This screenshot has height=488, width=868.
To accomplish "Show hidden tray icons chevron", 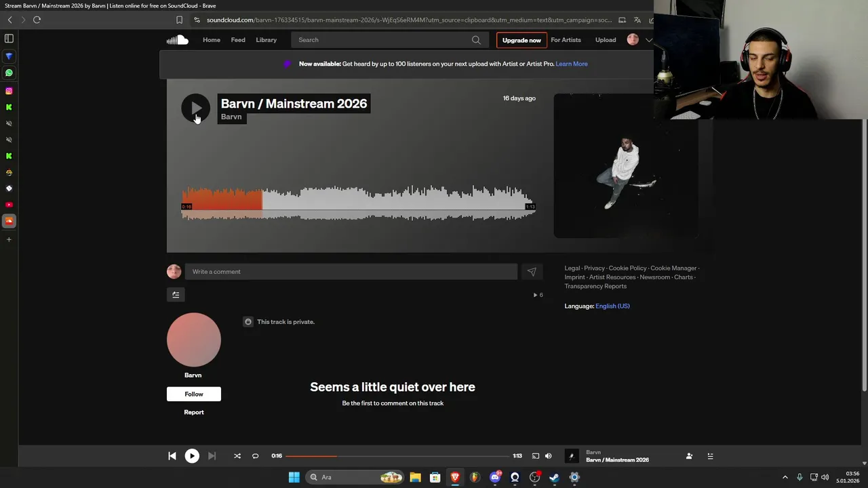I will [x=785, y=477].
